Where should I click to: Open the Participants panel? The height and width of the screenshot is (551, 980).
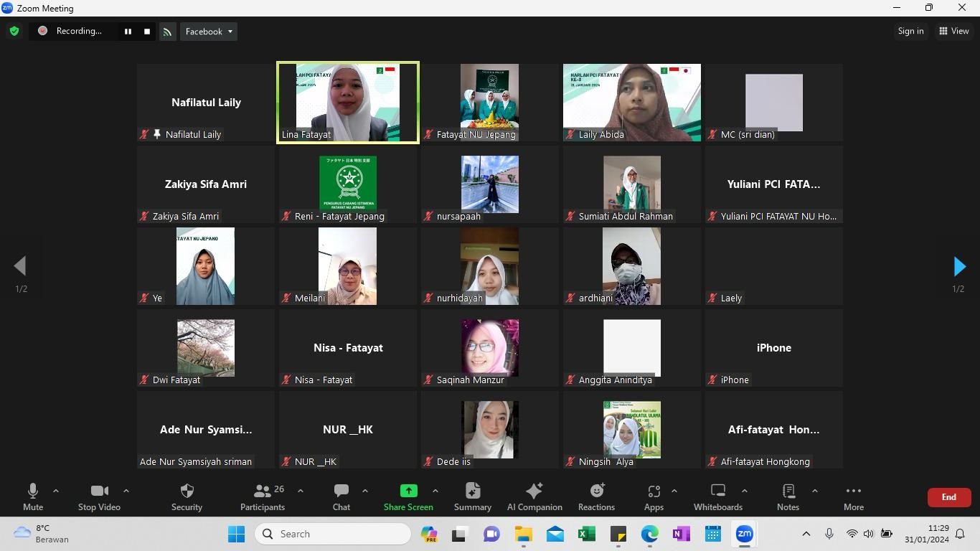click(263, 496)
